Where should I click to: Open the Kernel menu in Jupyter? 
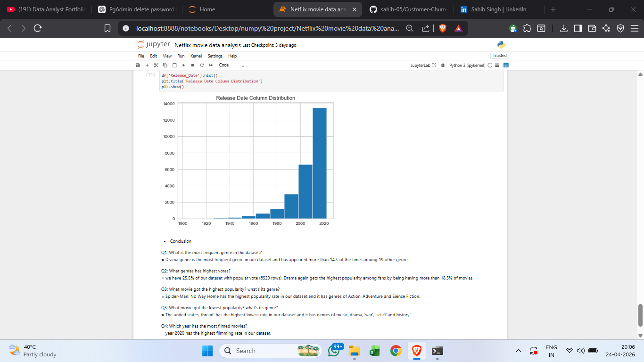(196, 56)
